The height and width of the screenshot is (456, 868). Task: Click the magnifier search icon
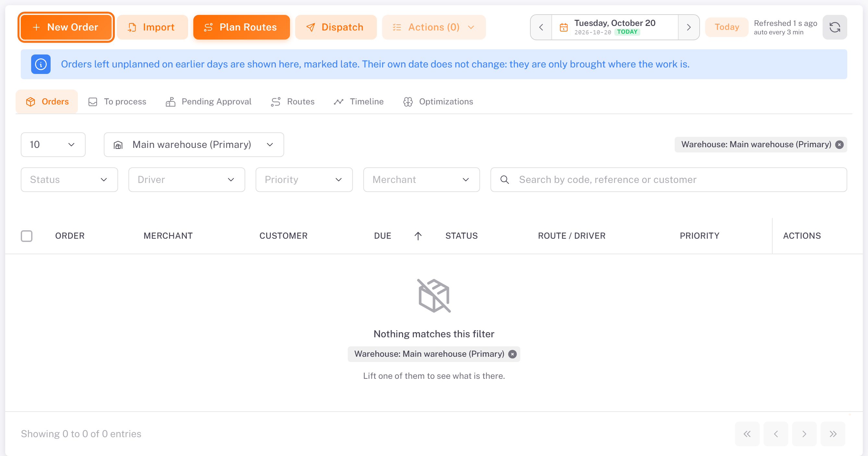504,180
